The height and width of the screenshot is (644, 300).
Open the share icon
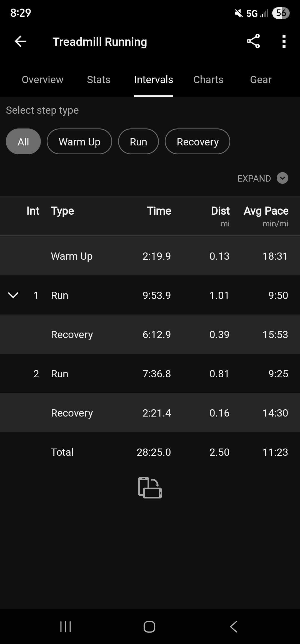click(x=253, y=41)
